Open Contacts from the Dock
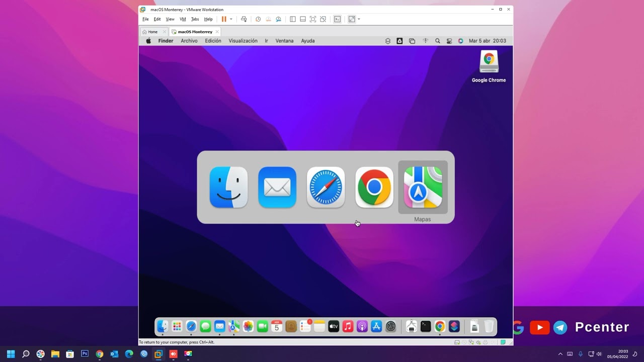644x362 pixels. pos(291,327)
